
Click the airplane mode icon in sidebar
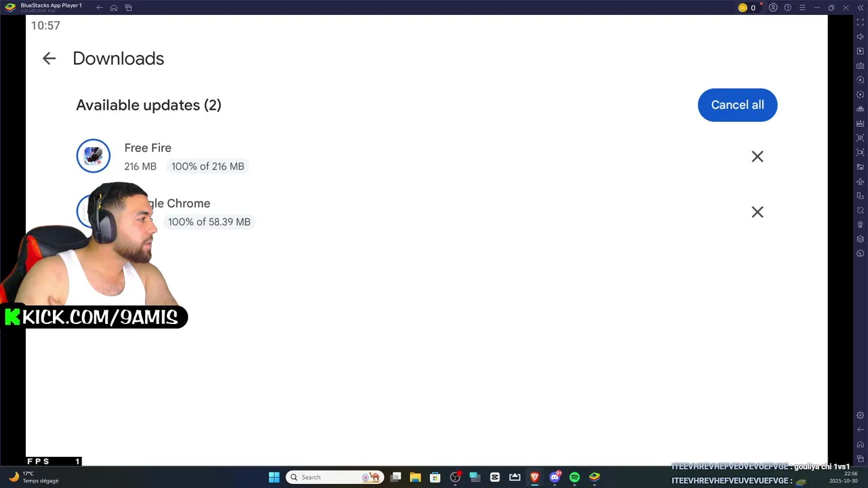pos(861,182)
